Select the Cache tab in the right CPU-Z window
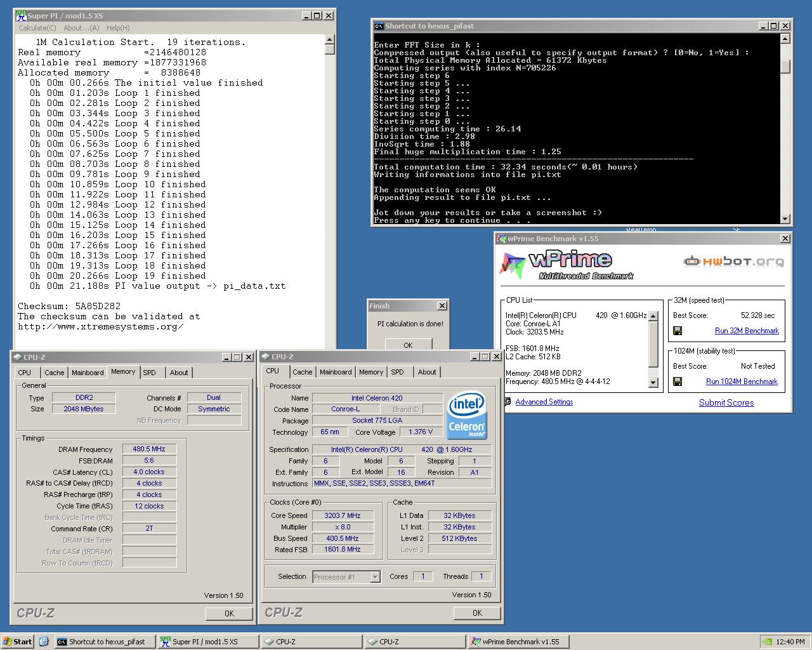The image size is (812, 650). [x=302, y=372]
